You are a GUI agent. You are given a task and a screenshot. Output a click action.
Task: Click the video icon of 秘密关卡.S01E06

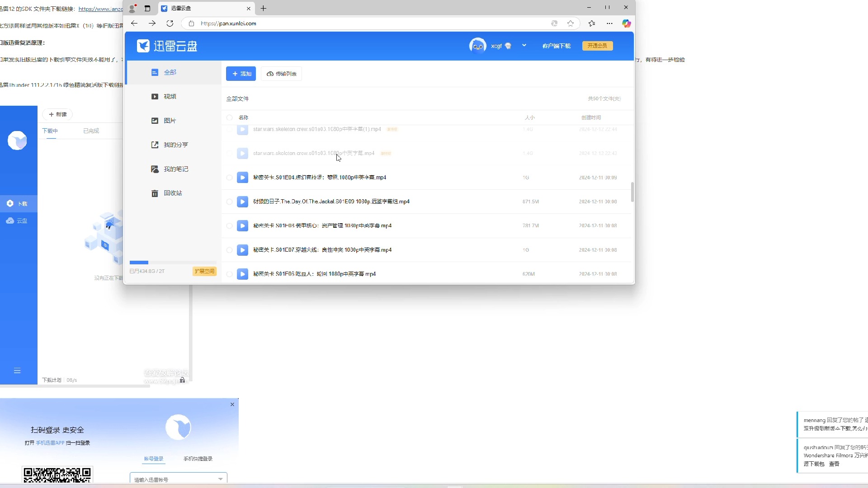point(242,274)
